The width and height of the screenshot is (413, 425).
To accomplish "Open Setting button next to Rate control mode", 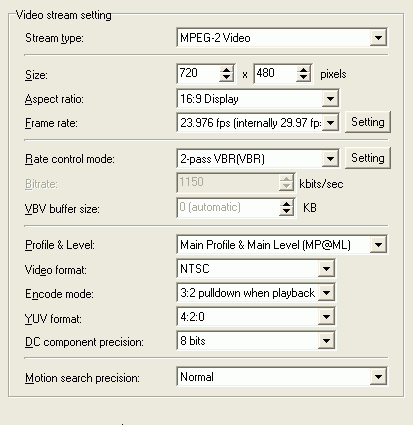I will pos(368,158).
